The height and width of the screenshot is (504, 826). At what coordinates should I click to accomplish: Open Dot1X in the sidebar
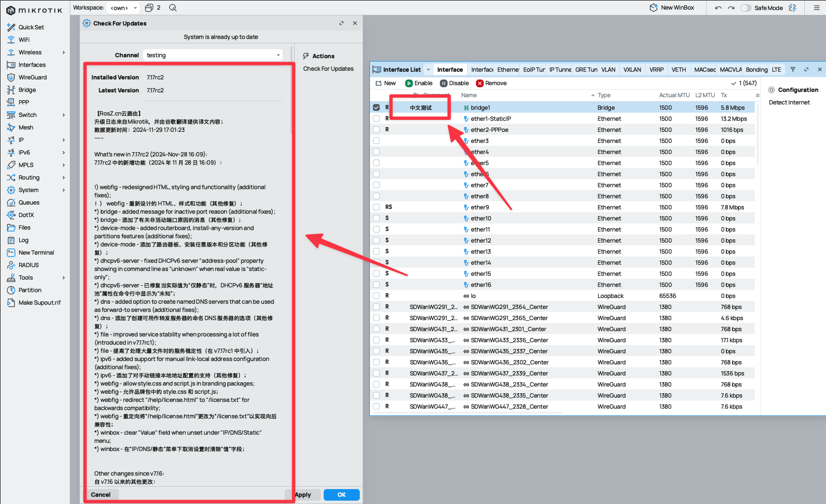[26, 215]
